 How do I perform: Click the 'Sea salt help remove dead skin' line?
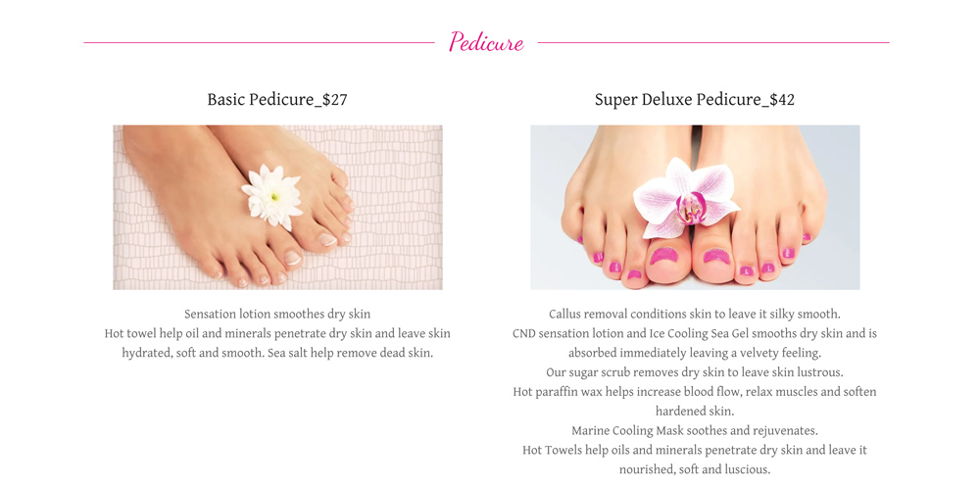tap(350, 353)
